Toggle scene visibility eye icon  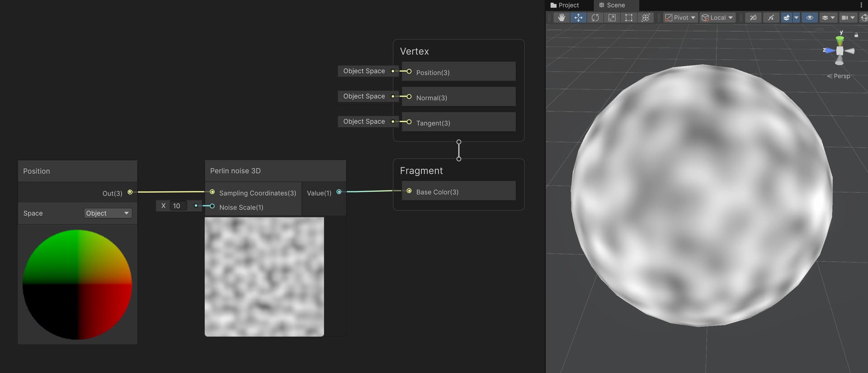pos(810,18)
